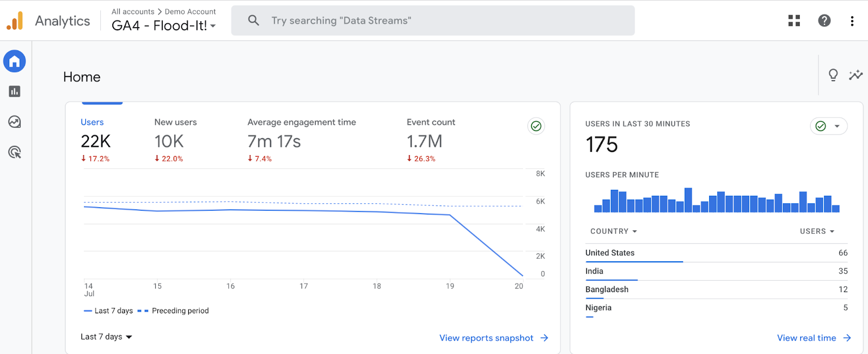Expand the GA4 - Flood-It! property selector

point(163,25)
